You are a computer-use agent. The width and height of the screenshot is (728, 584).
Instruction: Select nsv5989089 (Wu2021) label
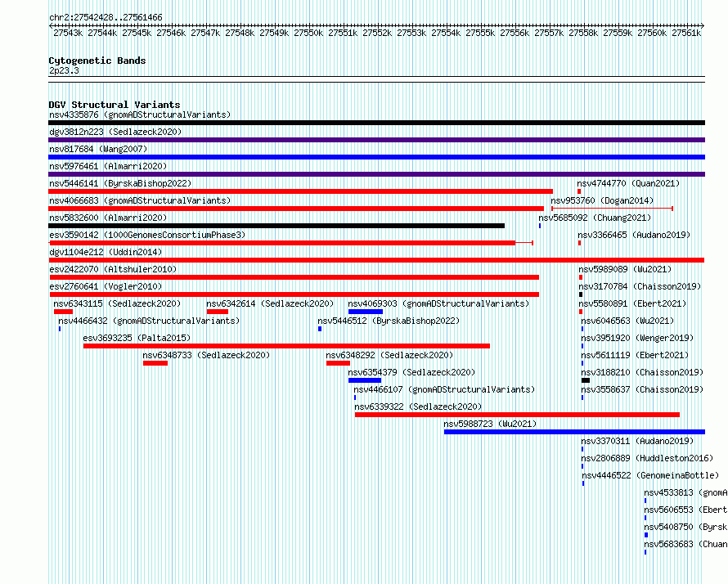626,269
